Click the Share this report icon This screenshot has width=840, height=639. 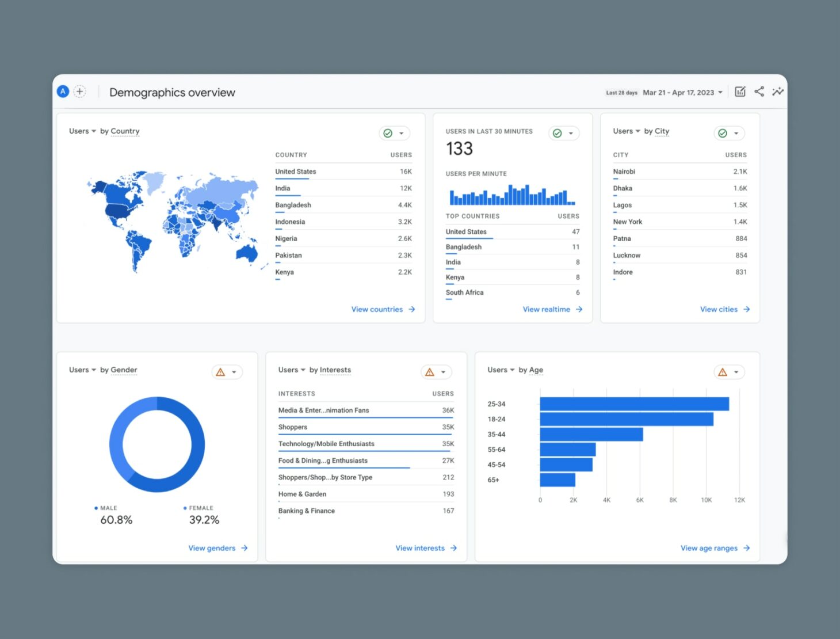click(759, 91)
